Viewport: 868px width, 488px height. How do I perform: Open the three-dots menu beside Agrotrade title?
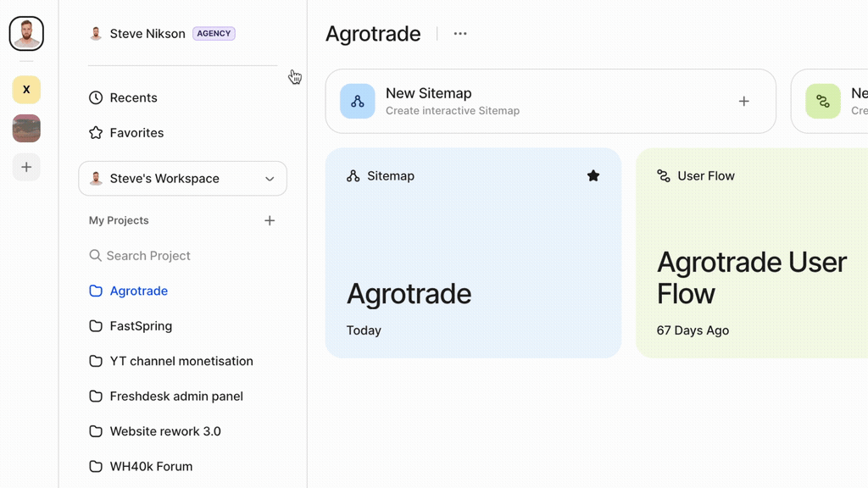(460, 34)
